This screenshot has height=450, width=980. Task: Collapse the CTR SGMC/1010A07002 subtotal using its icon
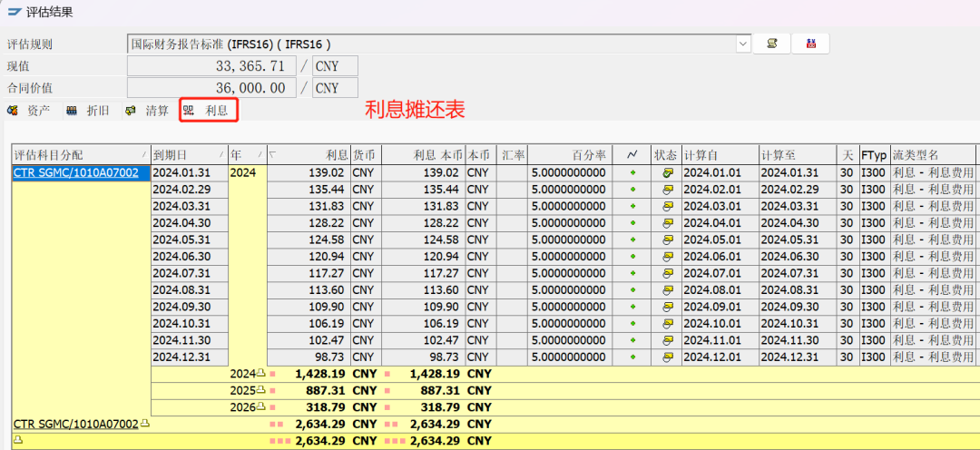[145, 424]
